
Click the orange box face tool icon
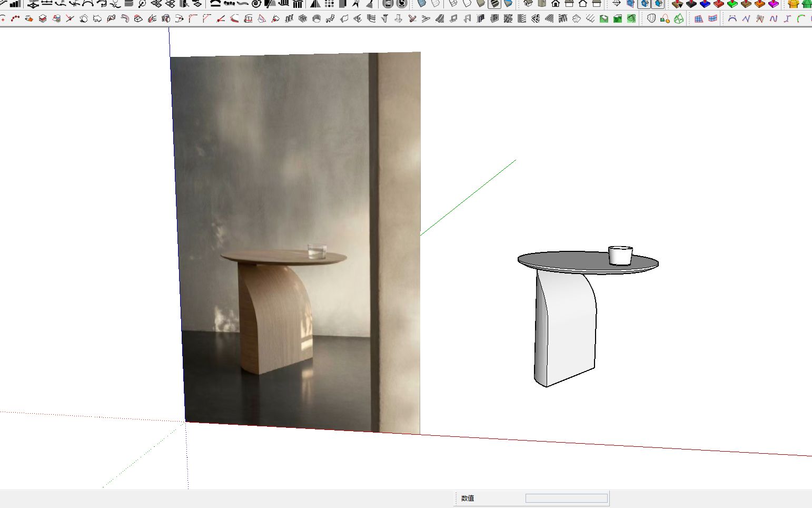tap(29, 18)
